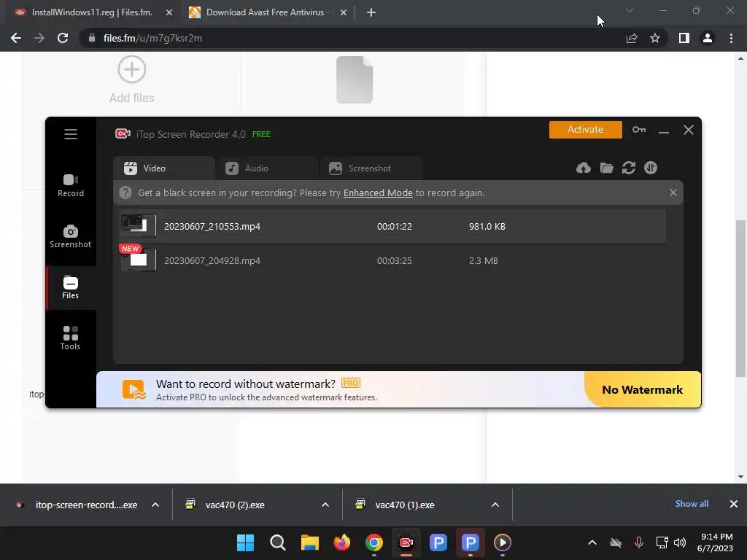Open thumbnail of 20230607_210553.mp4
The image size is (747, 560).
[x=138, y=225]
